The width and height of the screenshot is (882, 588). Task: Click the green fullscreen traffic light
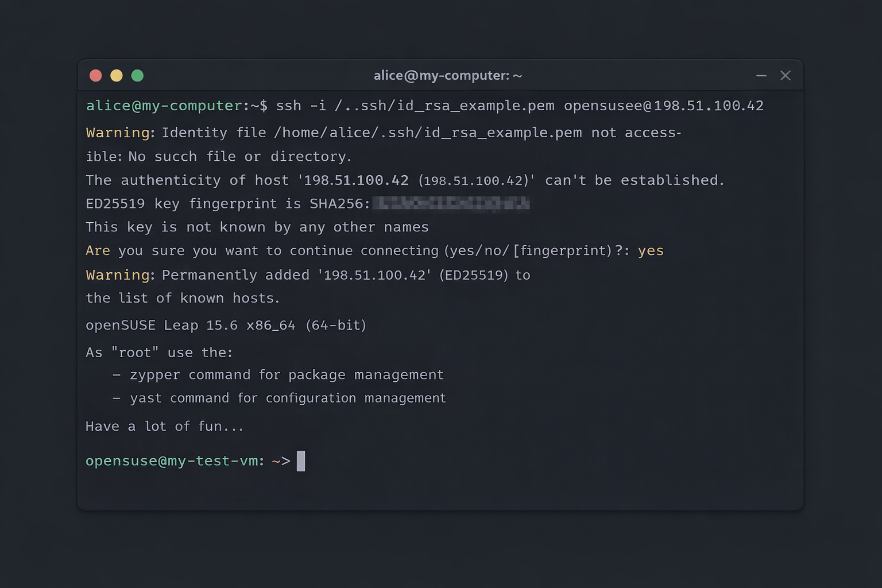[x=137, y=75]
